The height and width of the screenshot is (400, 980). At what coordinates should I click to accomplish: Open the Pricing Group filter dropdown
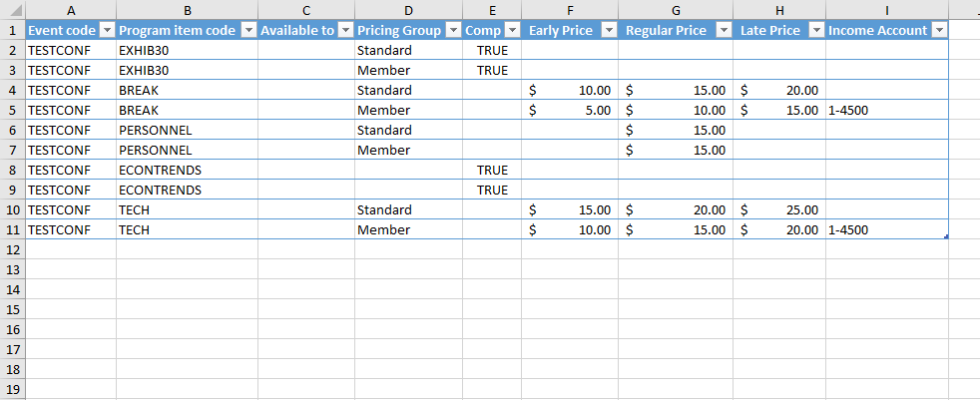[452, 30]
